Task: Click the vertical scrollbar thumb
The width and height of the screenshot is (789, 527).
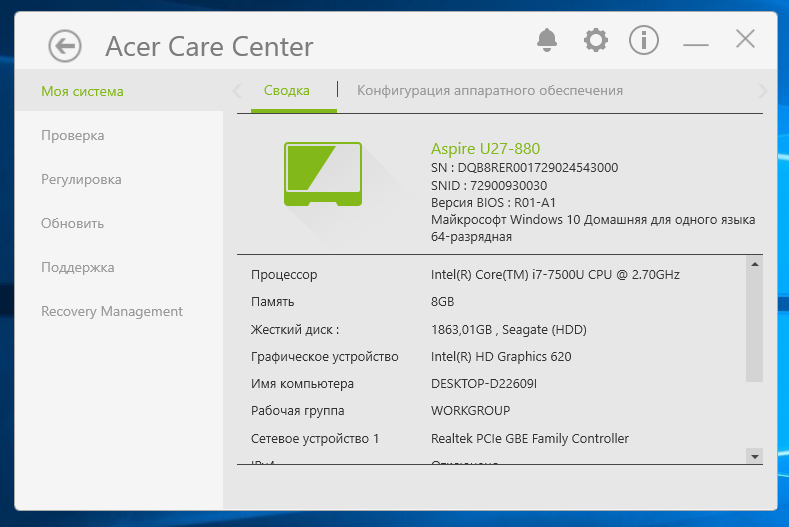Action: [x=755, y=327]
